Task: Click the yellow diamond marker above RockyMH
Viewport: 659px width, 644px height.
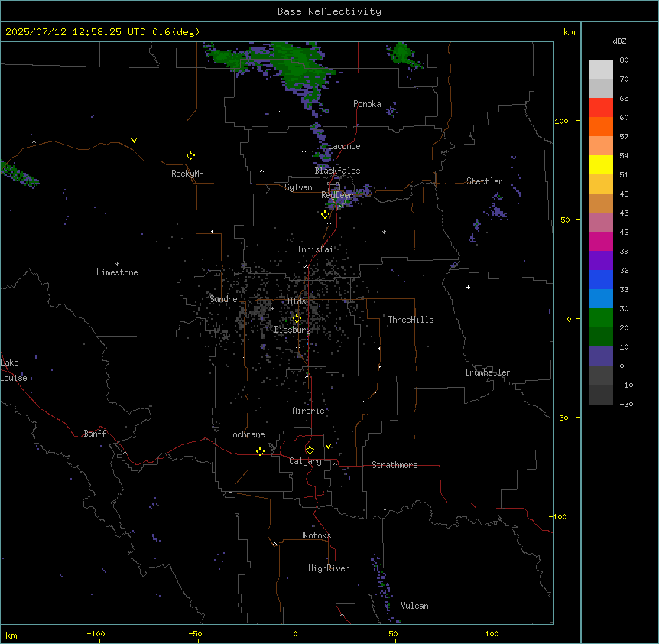Action: click(x=191, y=156)
